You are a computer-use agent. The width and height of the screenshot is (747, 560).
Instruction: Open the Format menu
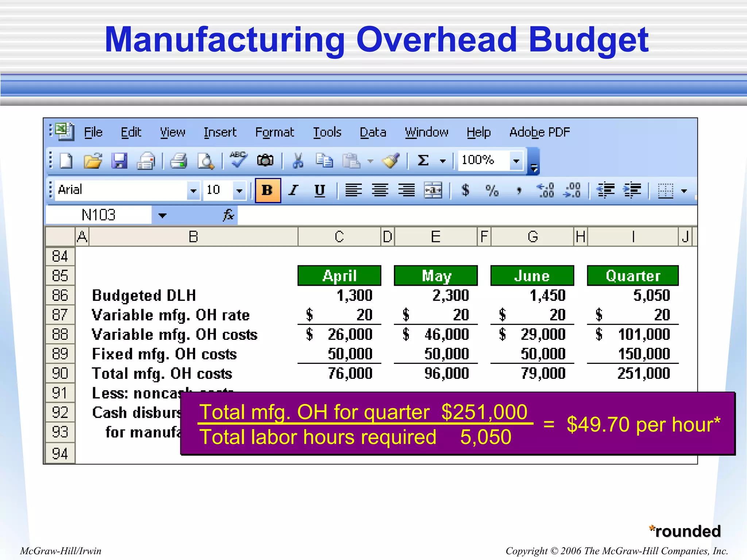pyautogui.click(x=274, y=132)
